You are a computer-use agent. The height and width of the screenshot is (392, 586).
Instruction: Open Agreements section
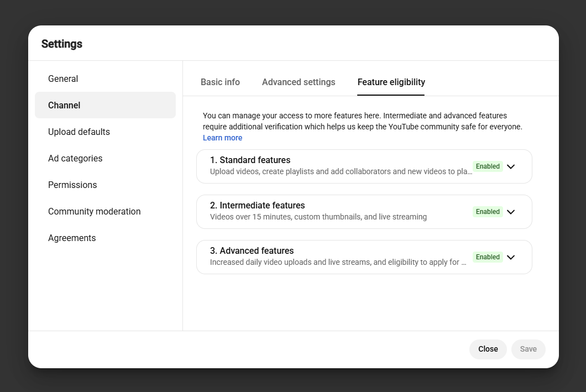(x=105, y=238)
